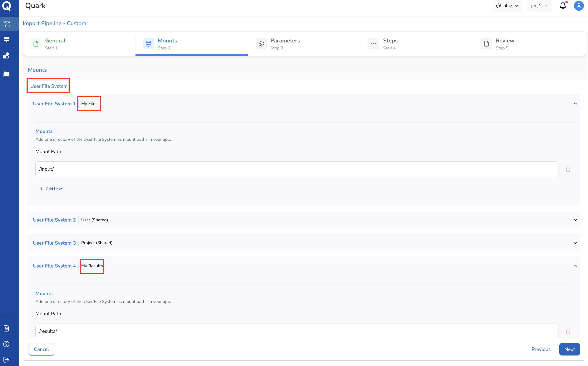Click the User File System 1 heading

click(x=54, y=104)
